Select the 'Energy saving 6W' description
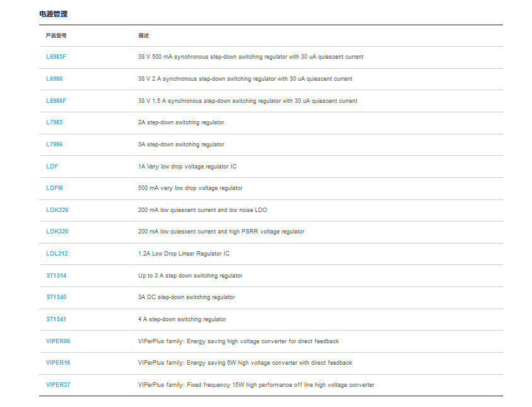Image resolution: width=532 pixels, height=407 pixels. pyautogui.click(x=245, y=363)
